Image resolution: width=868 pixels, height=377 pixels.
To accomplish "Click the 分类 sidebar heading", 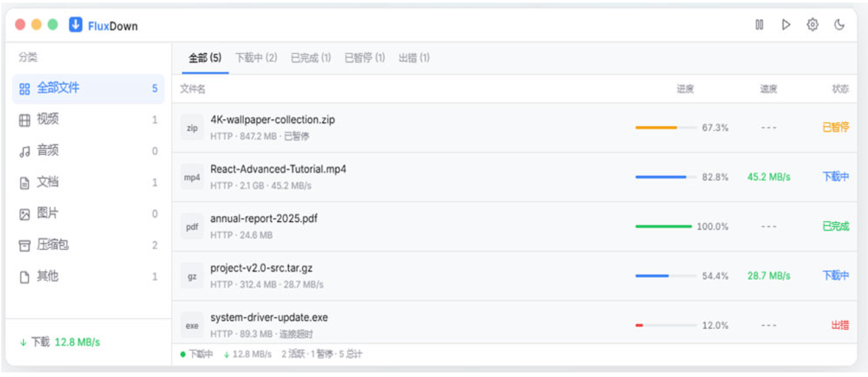I will (x=28, y=58).
